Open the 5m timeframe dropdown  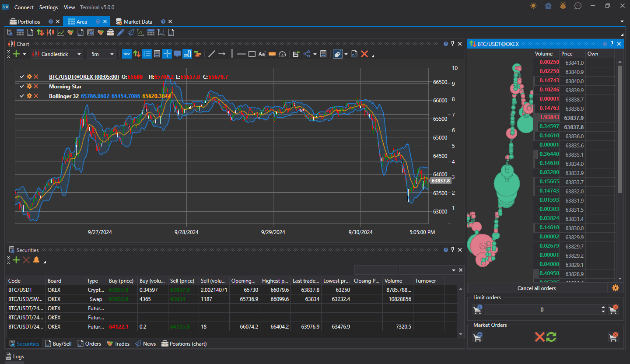click(101, 54)
